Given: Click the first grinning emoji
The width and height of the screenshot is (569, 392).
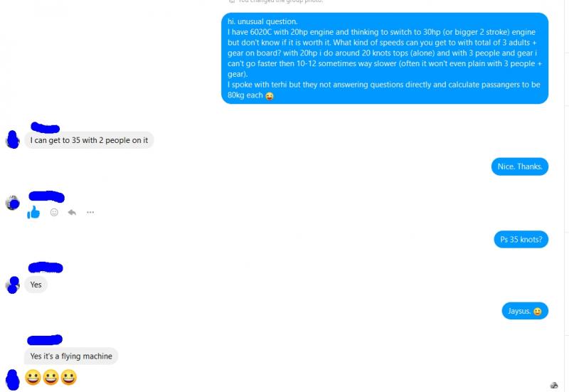Looking at the screenshot, I should tap(33, 377).
